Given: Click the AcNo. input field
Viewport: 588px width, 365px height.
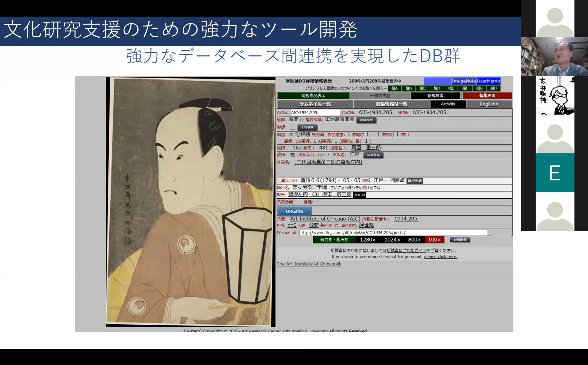Looking at the screenshot, I should tap(315, 113).
